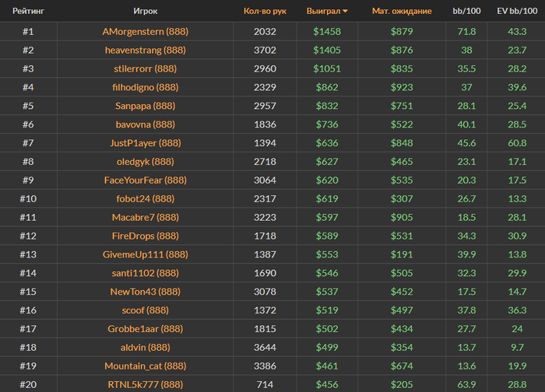The image size is (545, 392).
Task: Open player AMorgenstern (888) profile
Action: pos(145,32)
